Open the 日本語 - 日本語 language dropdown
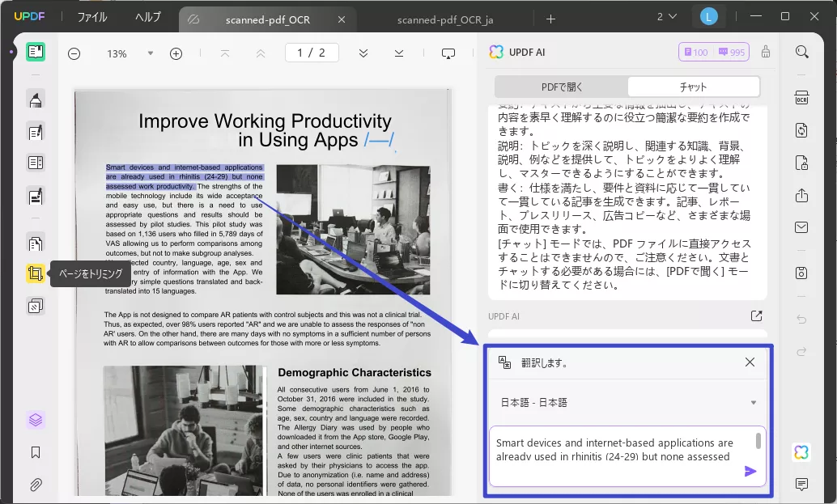 click(628, 403)
